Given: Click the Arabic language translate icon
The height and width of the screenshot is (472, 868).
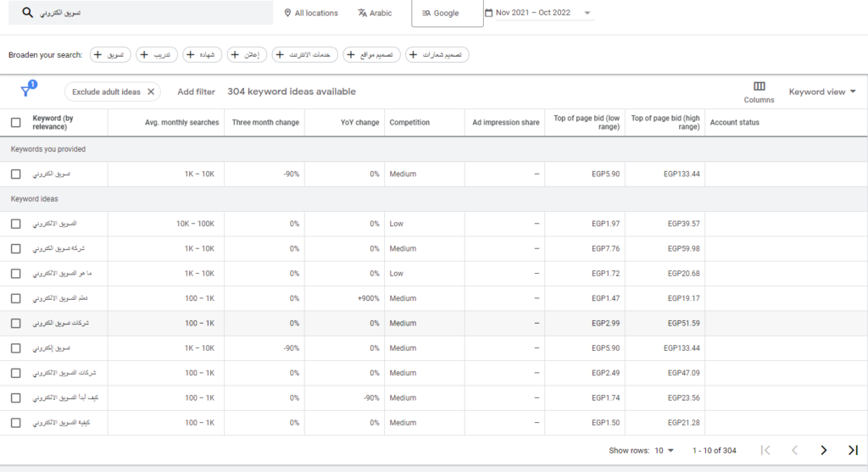Looking at the screenshot, I should click(x=363, y=14).
